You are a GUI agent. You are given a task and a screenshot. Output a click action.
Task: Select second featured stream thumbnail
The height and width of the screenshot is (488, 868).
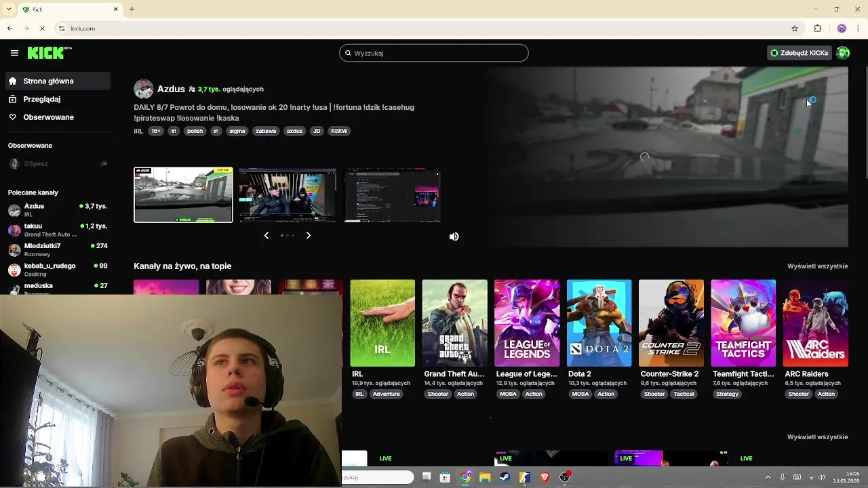click(288, 195)
